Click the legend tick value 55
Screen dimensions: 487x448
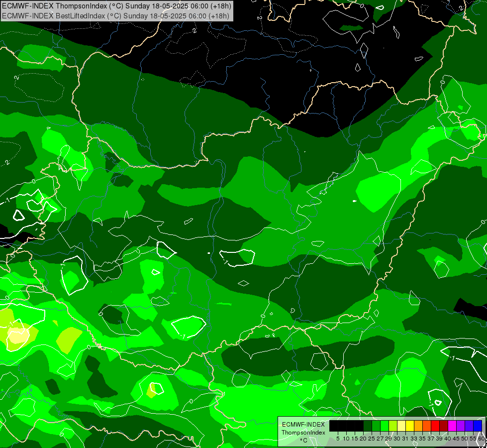tap(474, 439)
